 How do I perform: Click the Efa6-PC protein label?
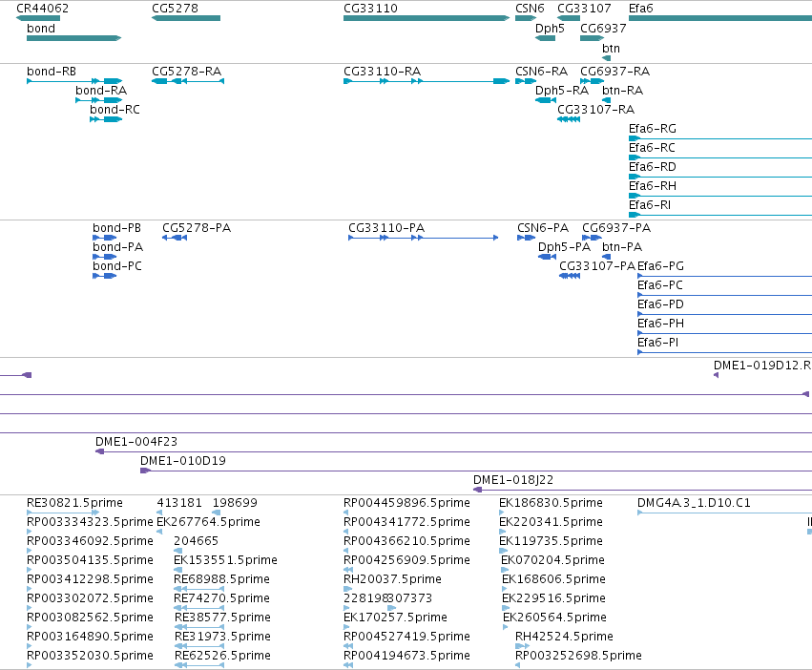coord(660,285)
